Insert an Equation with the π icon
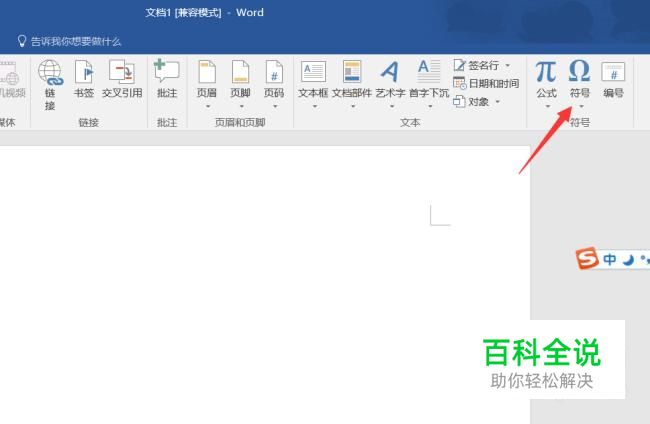This screenshot has width=650, height=424. (546, 72)
